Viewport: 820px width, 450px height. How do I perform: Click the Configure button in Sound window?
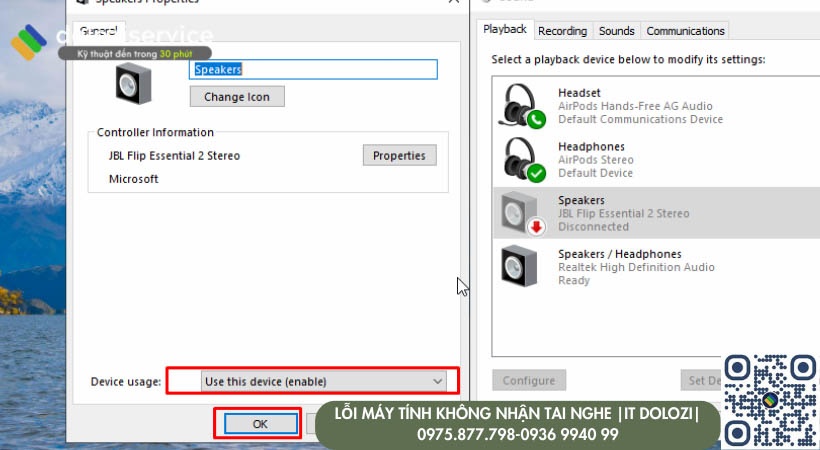pos(529,380)
